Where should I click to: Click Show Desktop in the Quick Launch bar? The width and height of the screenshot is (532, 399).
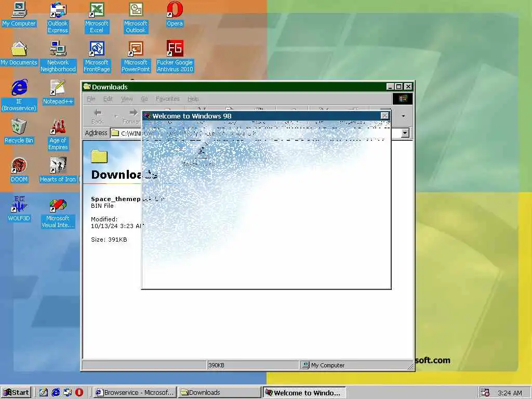(x=44, y=393)
